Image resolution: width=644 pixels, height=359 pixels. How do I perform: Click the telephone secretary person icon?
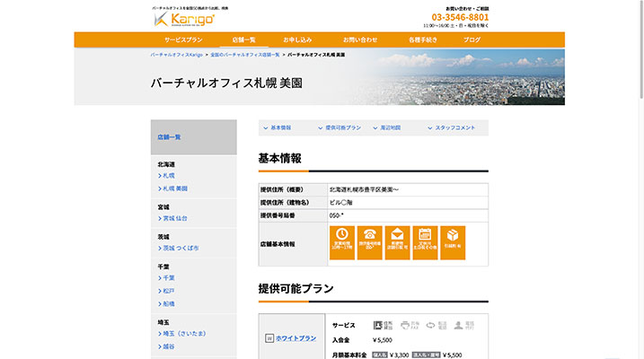[x=464, y=326]
